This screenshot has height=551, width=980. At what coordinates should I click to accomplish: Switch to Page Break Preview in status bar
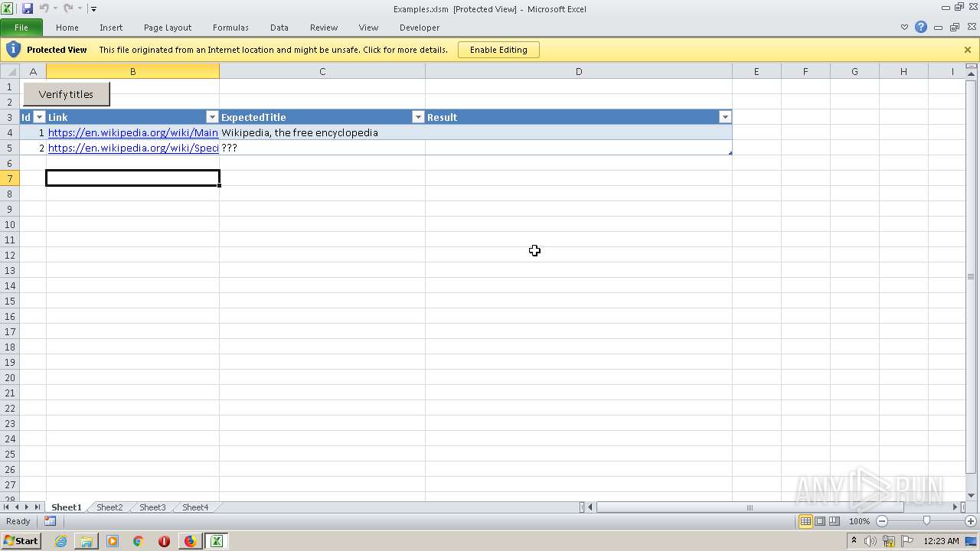tap(835, 521)
